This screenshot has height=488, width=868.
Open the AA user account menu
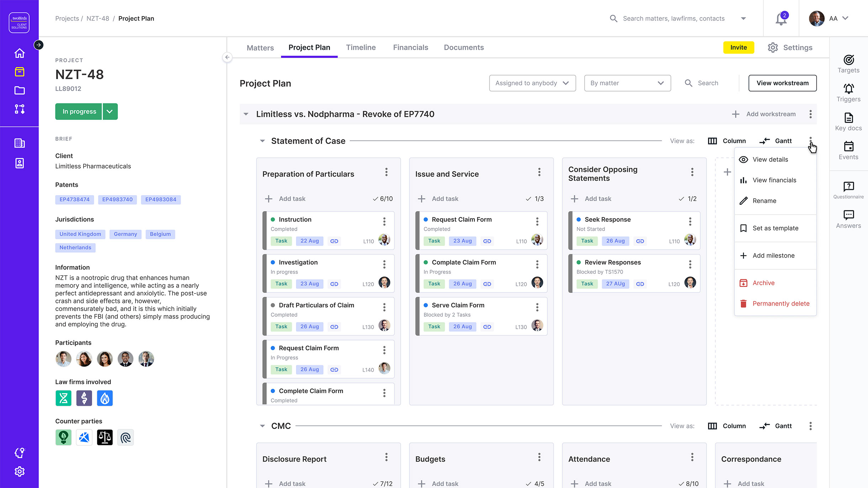829,18
